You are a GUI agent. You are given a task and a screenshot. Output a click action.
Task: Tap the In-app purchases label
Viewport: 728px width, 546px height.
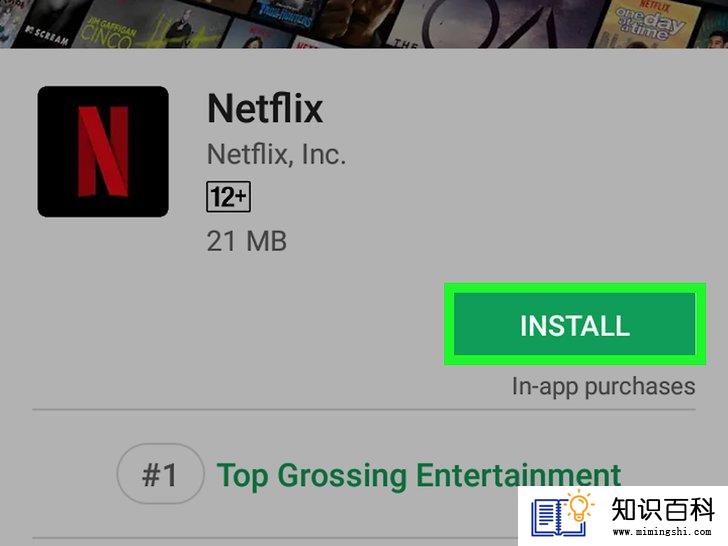[x=603, y=386]
